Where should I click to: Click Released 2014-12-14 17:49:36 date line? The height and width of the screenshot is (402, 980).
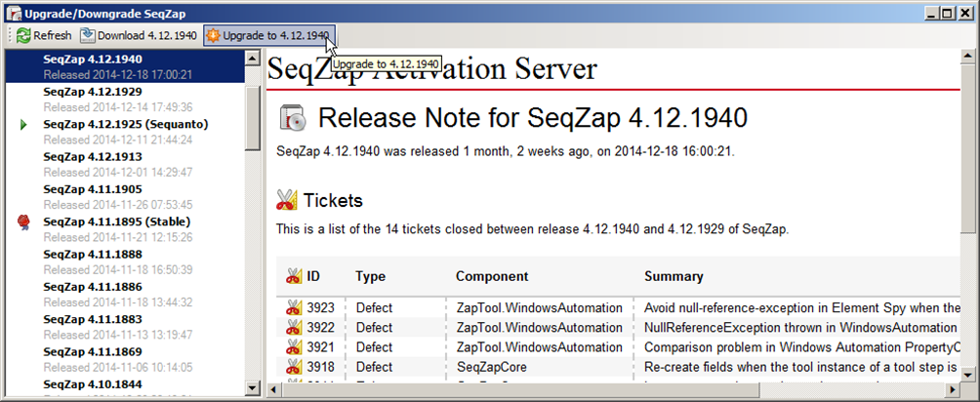point(118,107)
